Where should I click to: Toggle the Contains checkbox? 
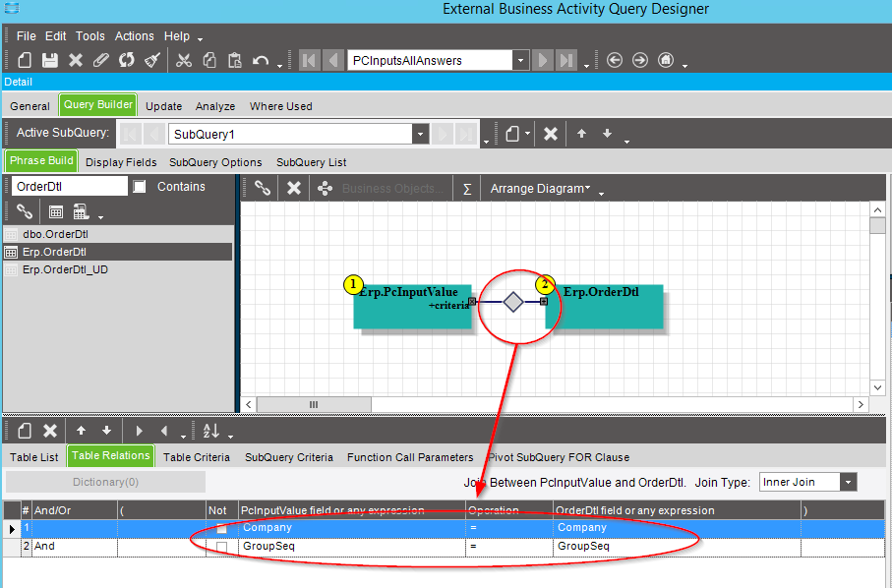coord(140,187)
